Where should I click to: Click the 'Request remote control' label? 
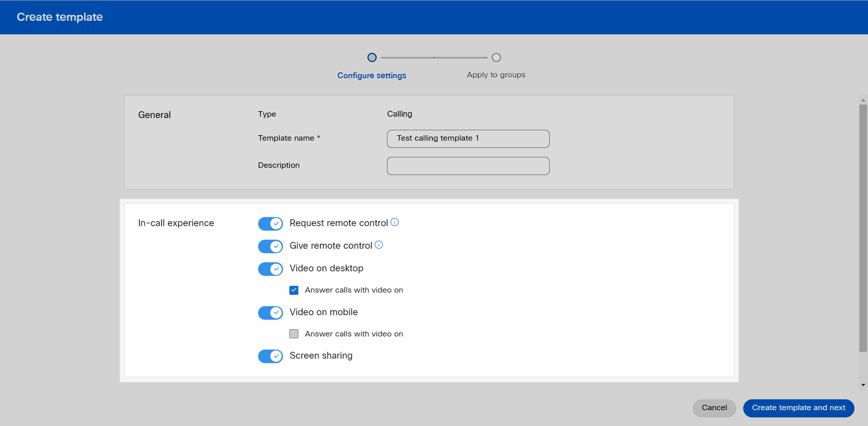[339, 223]
